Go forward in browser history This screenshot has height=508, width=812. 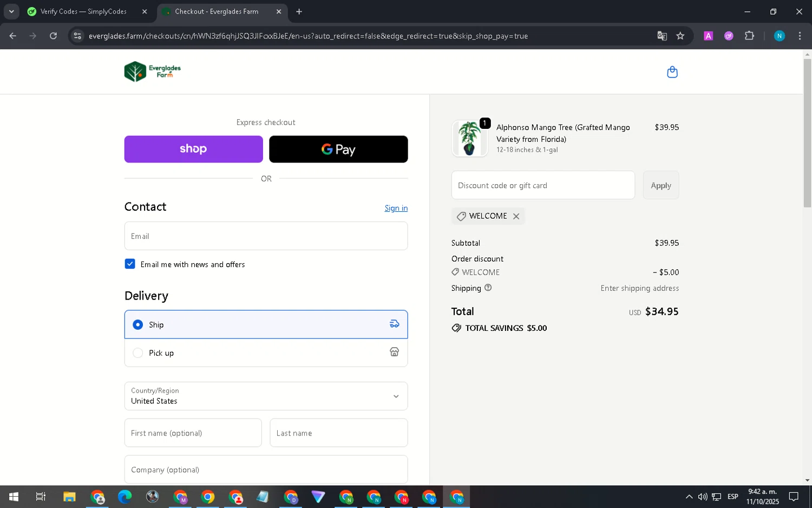point(33,36)
